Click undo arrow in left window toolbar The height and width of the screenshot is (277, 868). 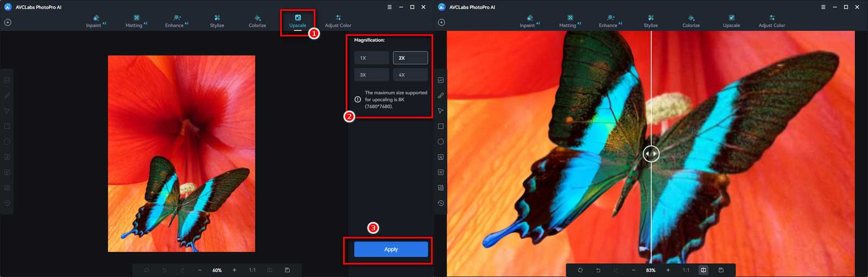pos(164,270)
